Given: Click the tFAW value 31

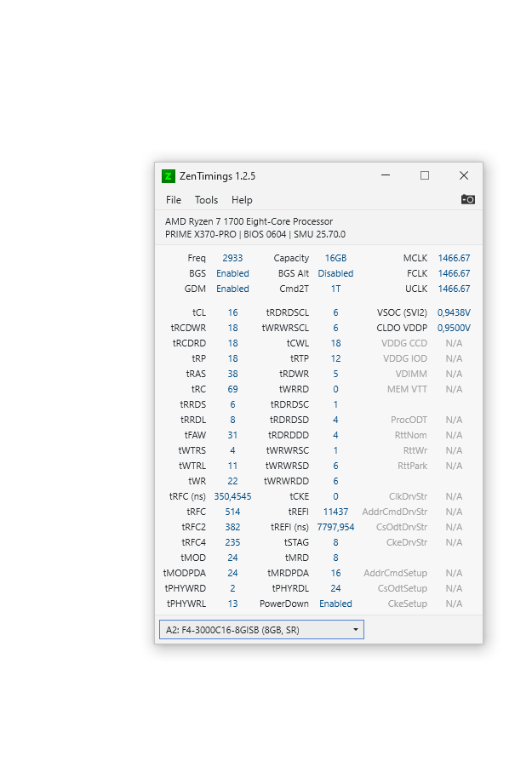Looking at the screenshot, I should 232,435.
